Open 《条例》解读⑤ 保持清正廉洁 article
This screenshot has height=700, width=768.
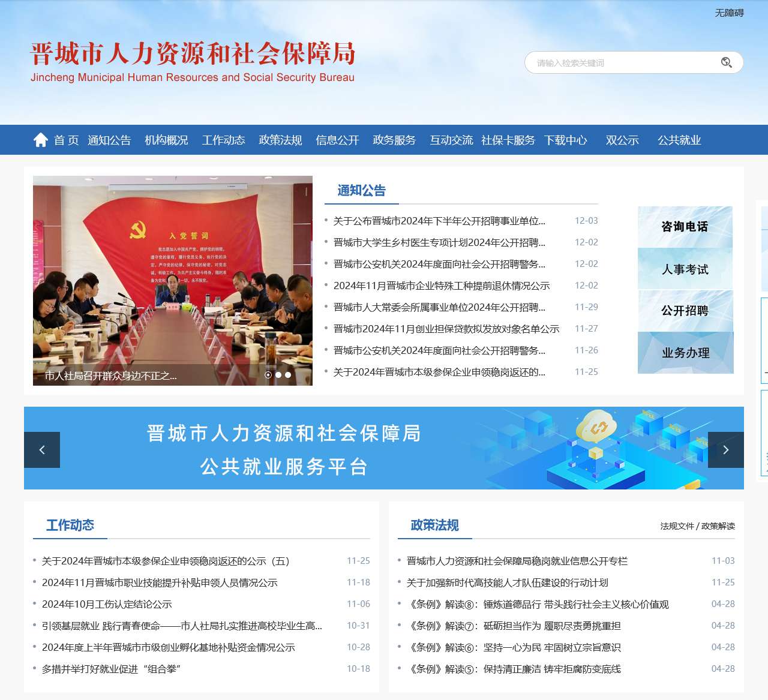(x=514, y=669)
